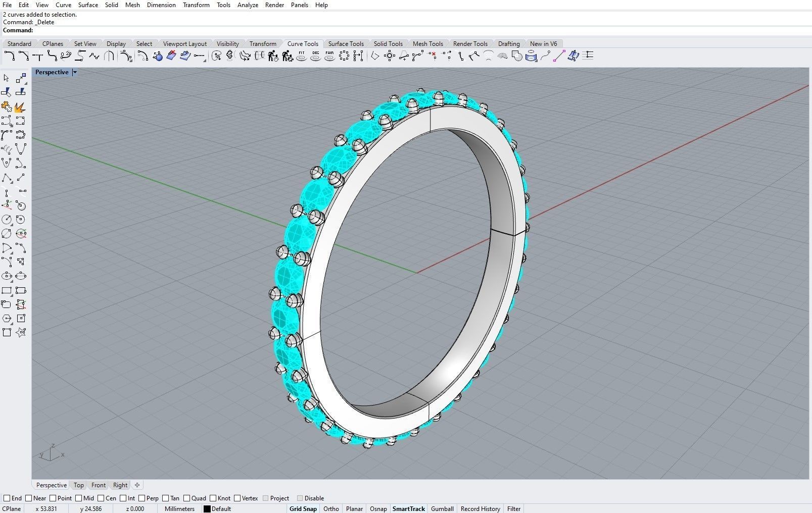Screen dimensions: 812x513
Task: Enable the Point osnap checkbox
Action: pyautogui.click(x=54, y=498)
